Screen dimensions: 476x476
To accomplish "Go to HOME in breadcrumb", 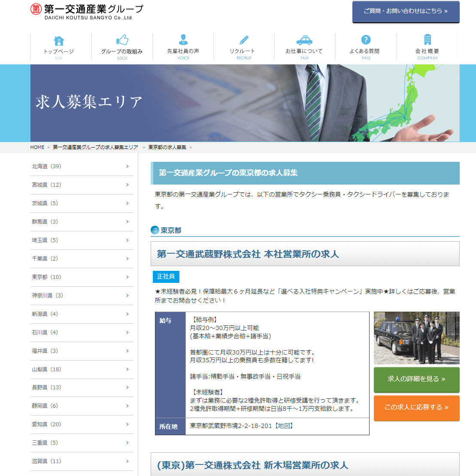I will (37, 147).
